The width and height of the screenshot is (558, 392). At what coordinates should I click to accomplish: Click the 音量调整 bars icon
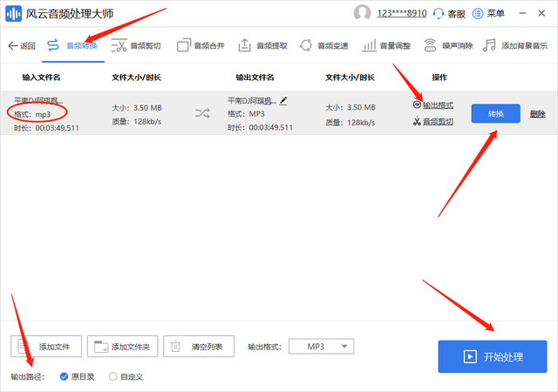pyautogui.click(x=369, y=45)
